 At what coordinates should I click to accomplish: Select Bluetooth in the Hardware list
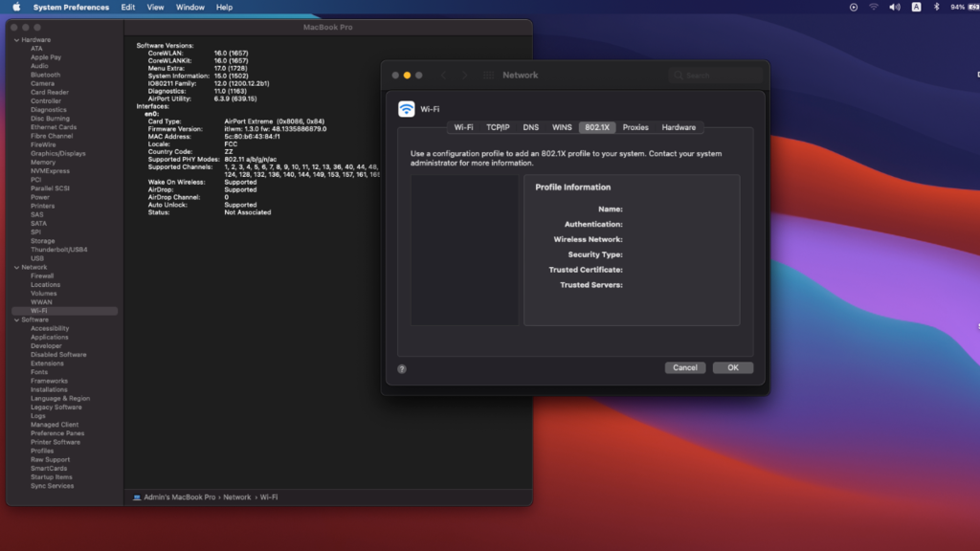[x=45, y=75]
